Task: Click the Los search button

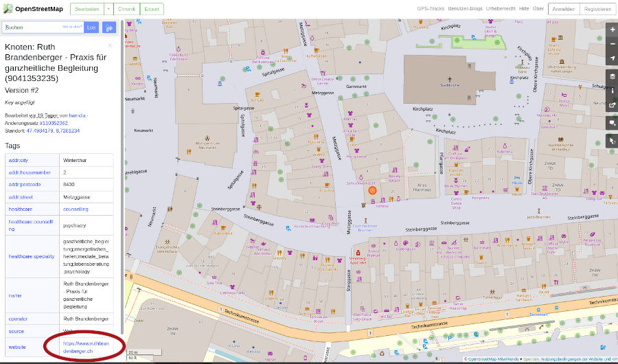Action: click(91, 27)
